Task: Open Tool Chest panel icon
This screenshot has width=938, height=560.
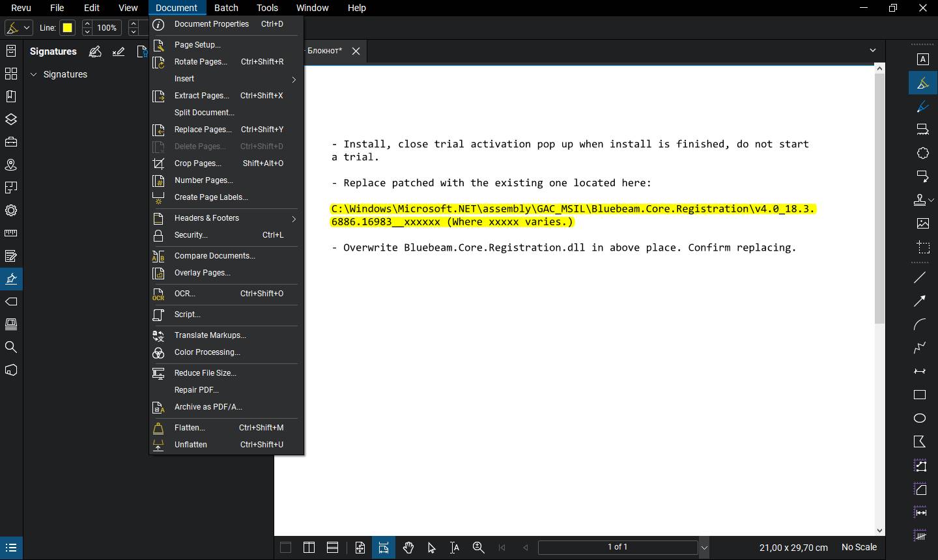Action: click(11, 142)
